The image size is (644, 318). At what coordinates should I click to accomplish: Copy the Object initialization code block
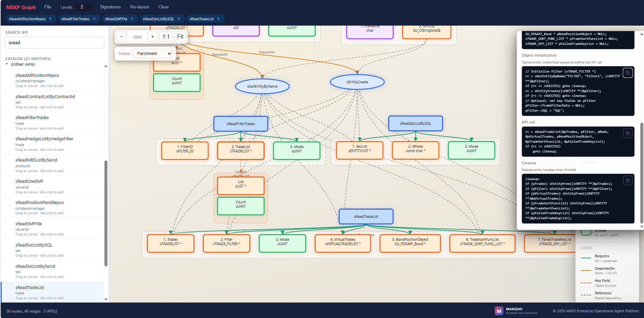[x=627, y=73]
